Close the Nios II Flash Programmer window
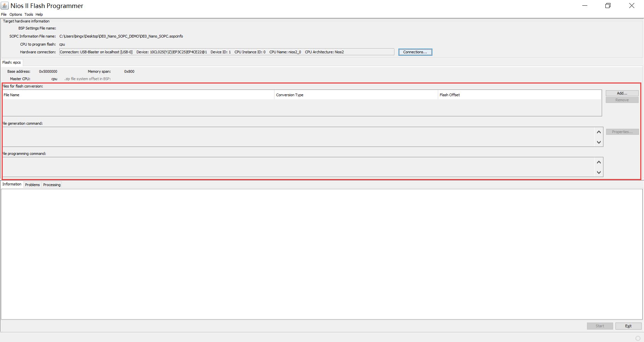The height and width of the screenshot is (342, 644). 632,6
